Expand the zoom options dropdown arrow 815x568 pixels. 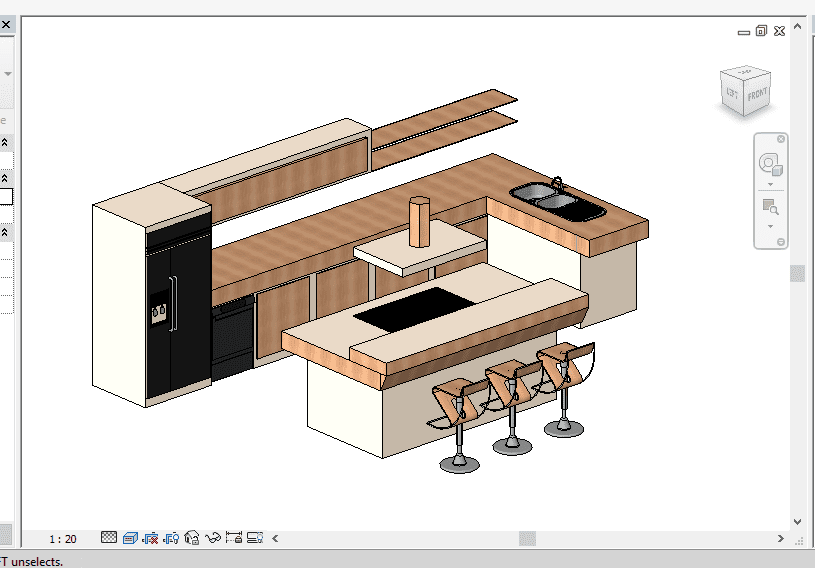[770, 226]
